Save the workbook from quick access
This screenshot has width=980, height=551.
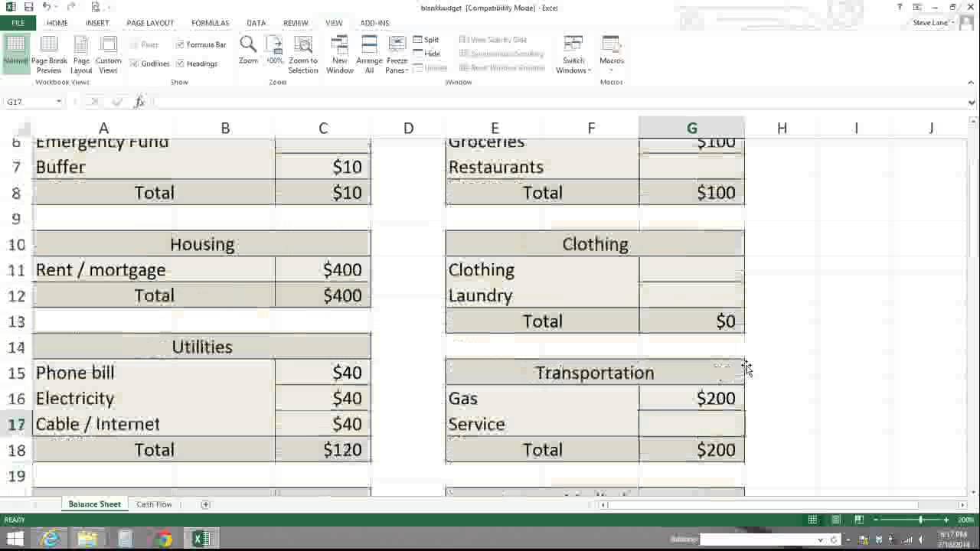[29, 7]
